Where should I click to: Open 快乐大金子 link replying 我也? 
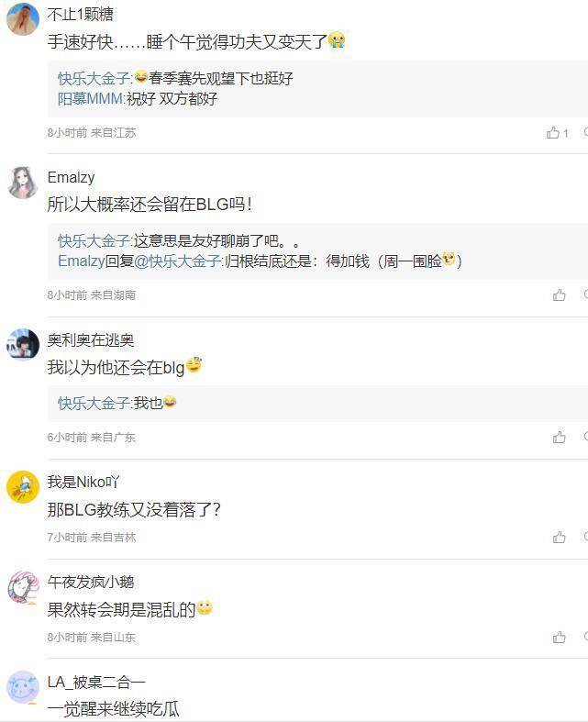click(94, 403)
